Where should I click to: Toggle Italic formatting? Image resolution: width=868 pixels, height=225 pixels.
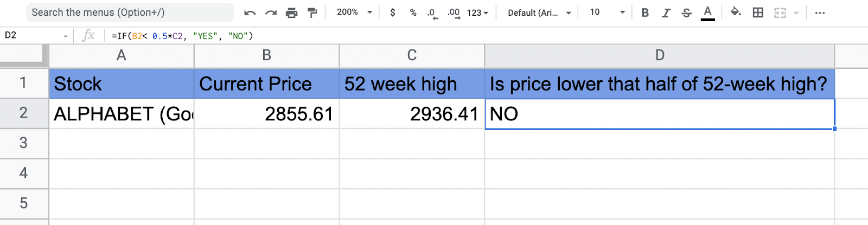pos(666,13)
